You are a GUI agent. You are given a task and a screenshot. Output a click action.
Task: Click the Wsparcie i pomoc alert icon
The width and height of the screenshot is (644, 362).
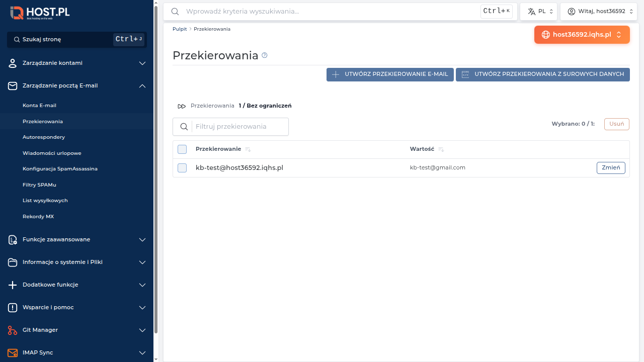pyautogui.click(x=13, y=308)
